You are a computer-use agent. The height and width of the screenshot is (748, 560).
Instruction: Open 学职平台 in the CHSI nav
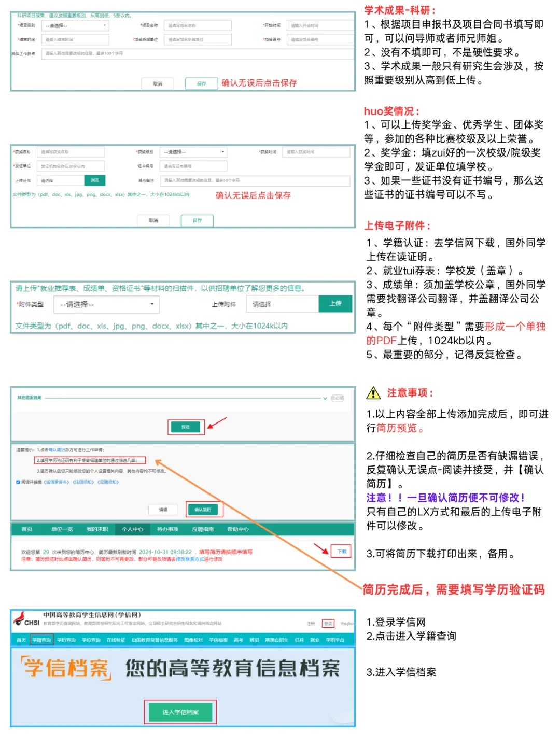(335, 640)
